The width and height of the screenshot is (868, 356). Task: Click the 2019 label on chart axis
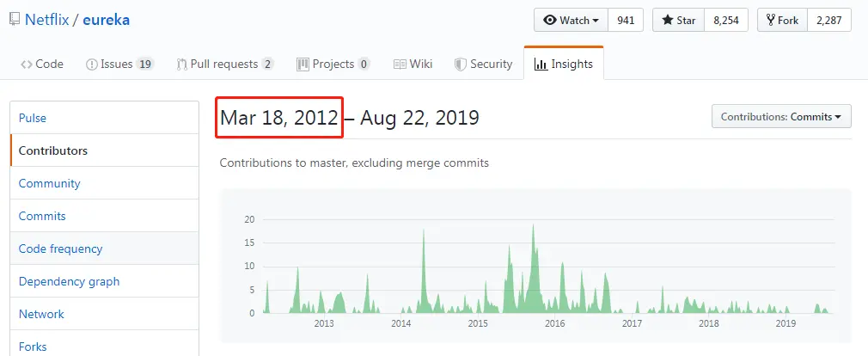point(785,323)
